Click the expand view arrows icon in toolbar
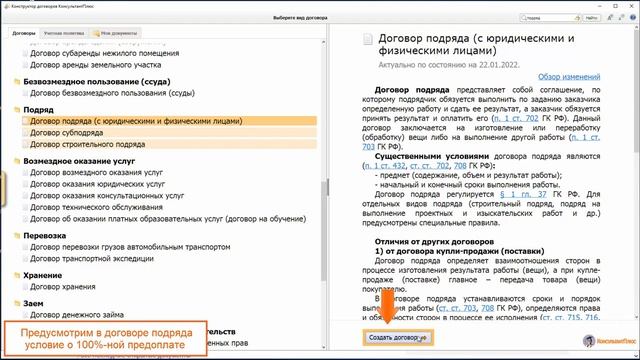This screenshot has width=640, height=360. point(621,18)
